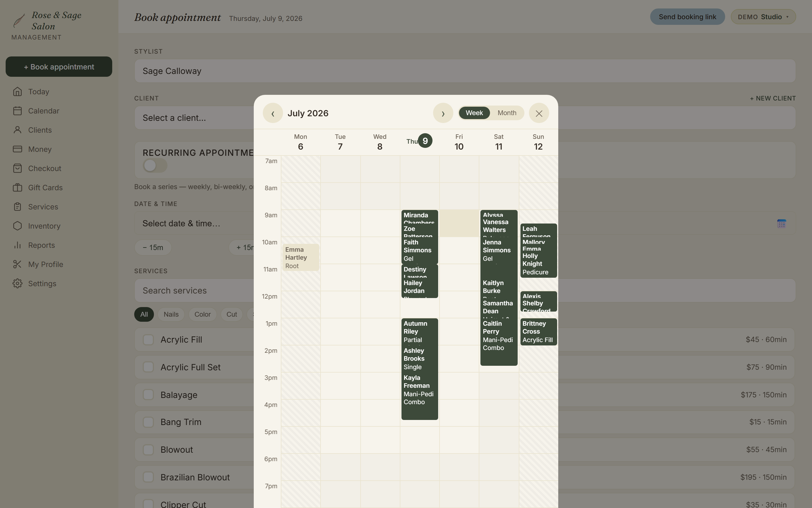
Task: Select the Nails filter chip
Action: [171, 314]
